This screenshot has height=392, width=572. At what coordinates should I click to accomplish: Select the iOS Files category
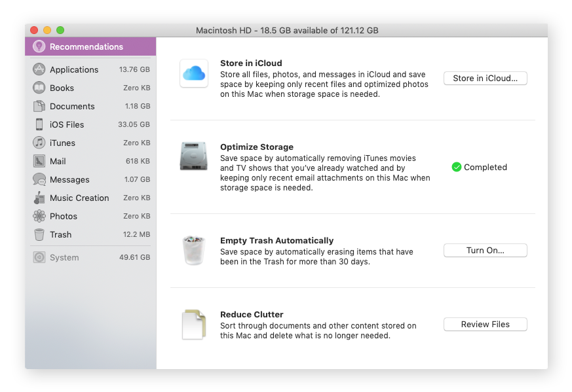click(x=68, y=124)
